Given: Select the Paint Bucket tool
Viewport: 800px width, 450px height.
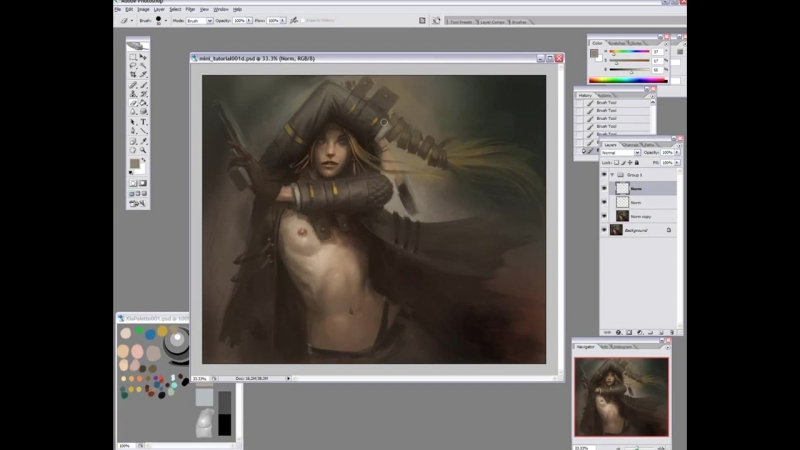Looking at the screenshot, I should coord(143,103).
